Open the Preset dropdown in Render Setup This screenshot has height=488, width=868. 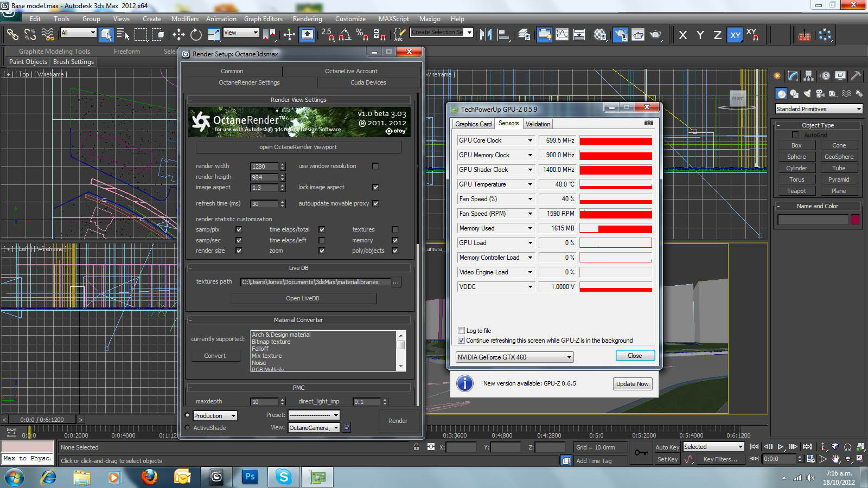tap(314, 415)
